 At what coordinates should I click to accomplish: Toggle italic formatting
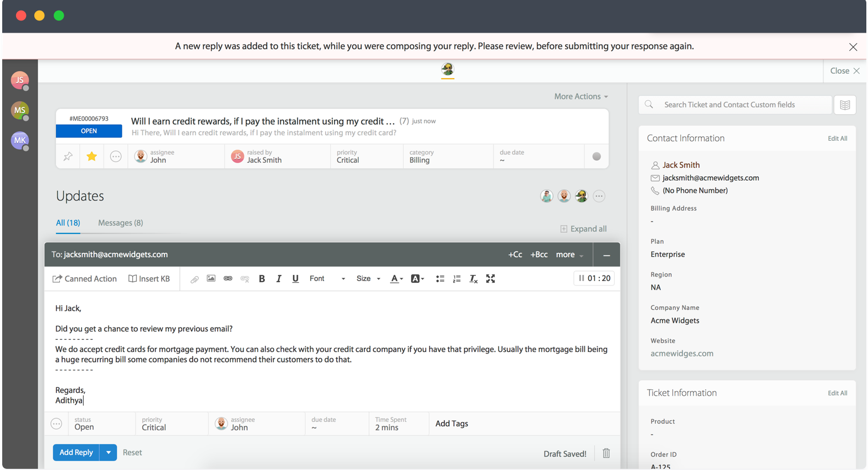(279, 279)
